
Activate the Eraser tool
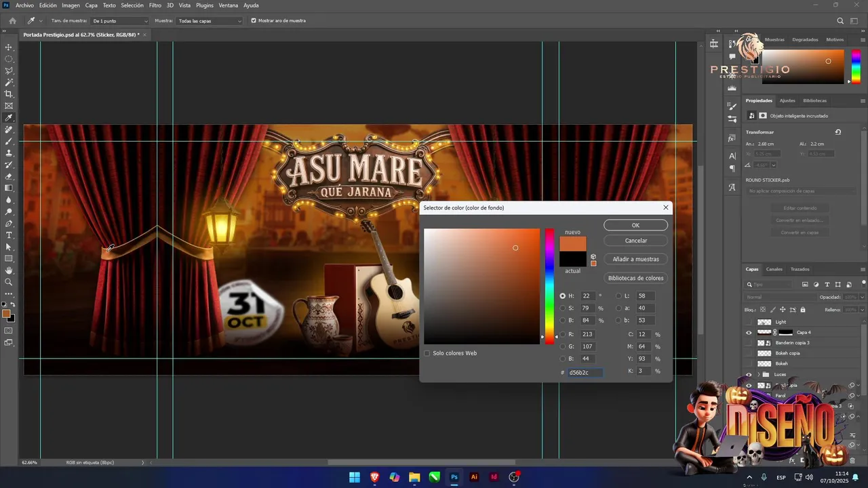click(x=9, y=176)
